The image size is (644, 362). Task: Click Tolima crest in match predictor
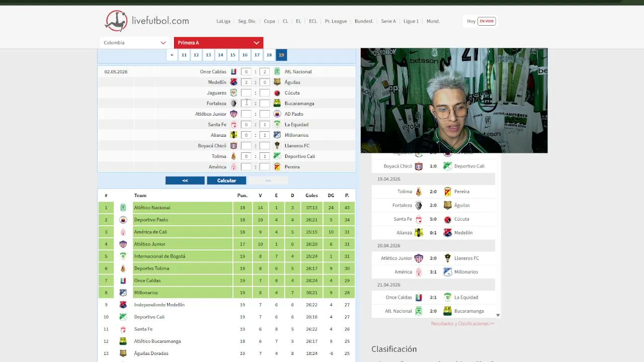(233, 156)
